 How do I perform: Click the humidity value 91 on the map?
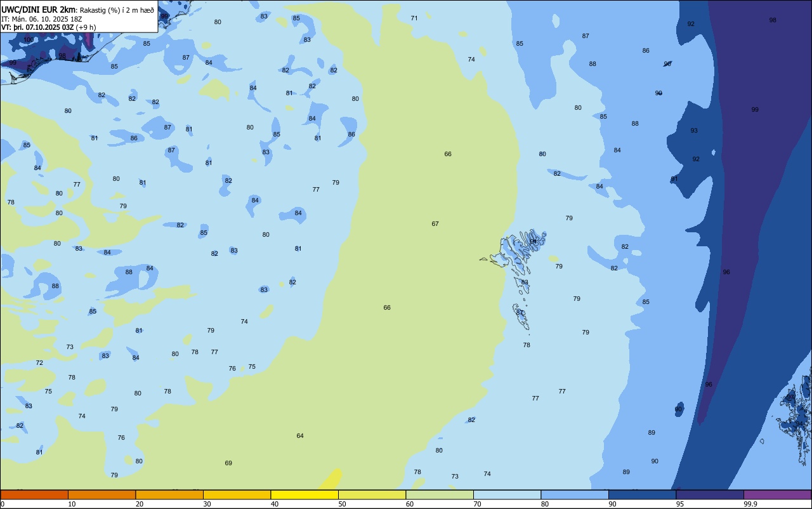tap(674, 179)
